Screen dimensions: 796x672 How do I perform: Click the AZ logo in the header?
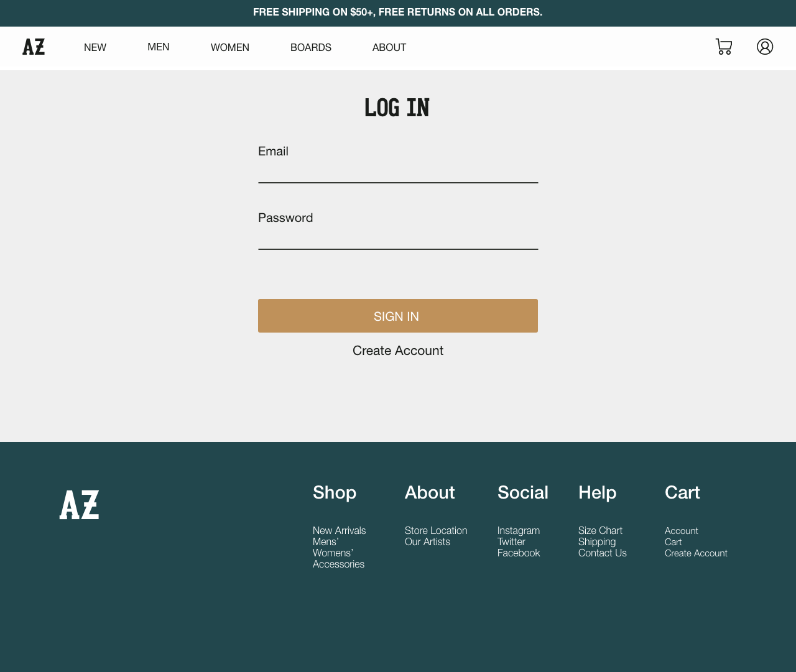(x=34, y=47)
